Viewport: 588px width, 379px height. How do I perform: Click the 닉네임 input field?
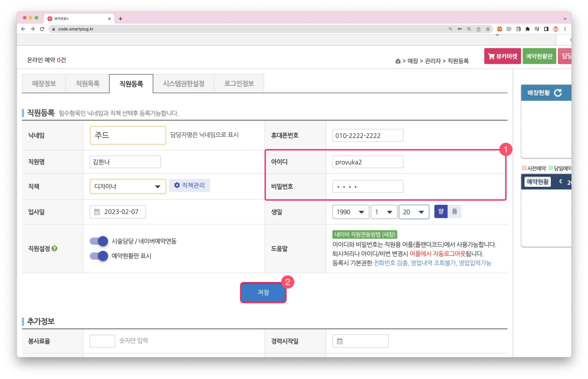pos(128,135)
